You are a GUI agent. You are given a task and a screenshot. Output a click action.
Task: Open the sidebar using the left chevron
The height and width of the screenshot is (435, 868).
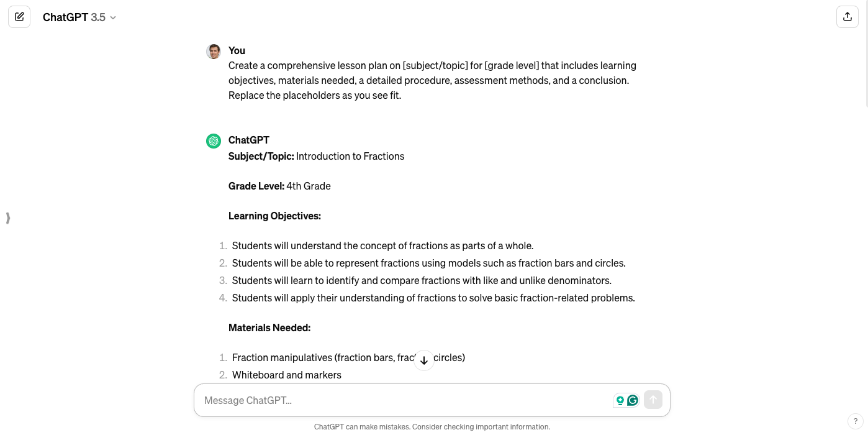[x=8, y=217]
